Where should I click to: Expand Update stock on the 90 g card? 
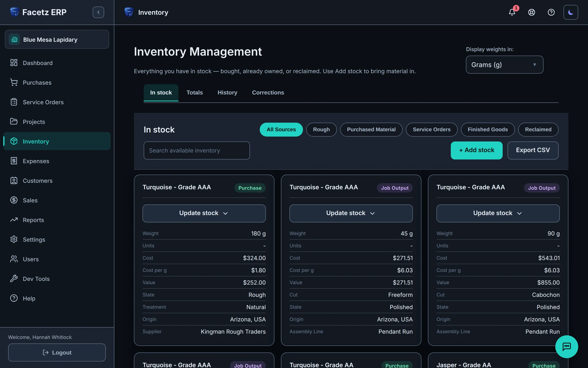(x=498, y=213)
